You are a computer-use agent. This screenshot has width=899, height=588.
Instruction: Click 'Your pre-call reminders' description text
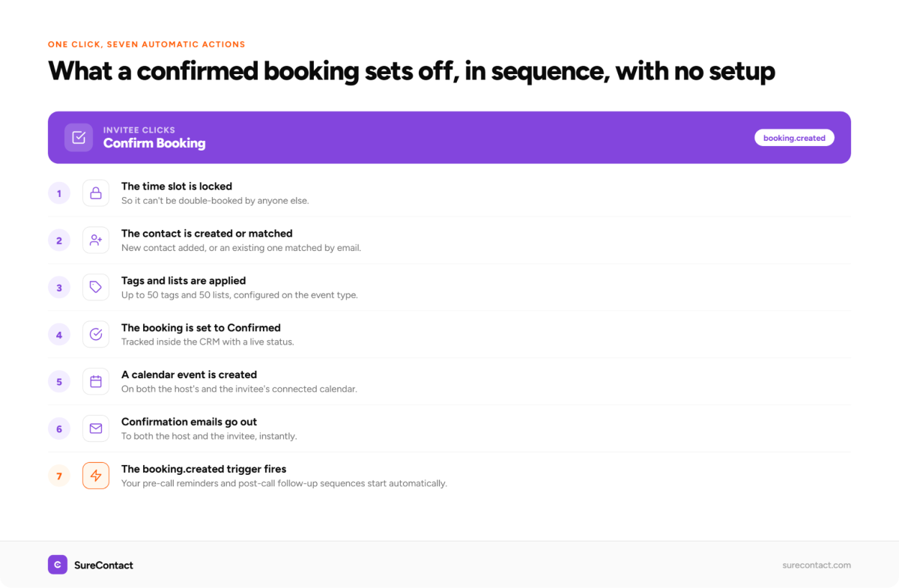point(284,483)
